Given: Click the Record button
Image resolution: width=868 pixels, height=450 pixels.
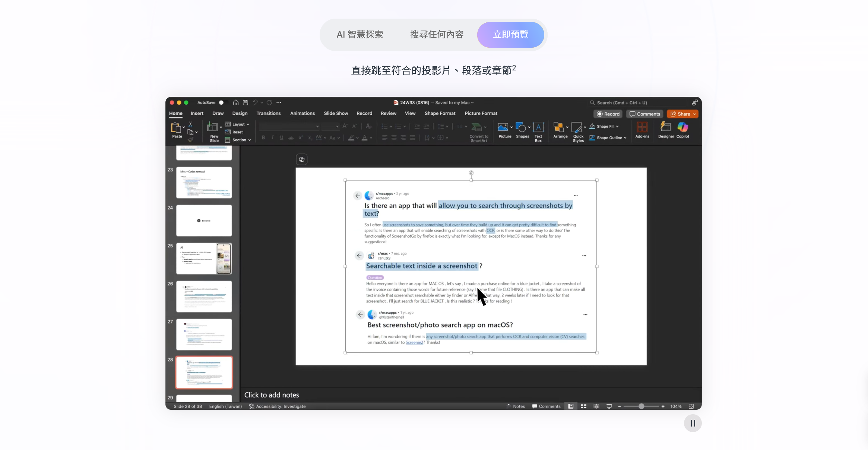Looking at the screenshot, I should (608, 114).
